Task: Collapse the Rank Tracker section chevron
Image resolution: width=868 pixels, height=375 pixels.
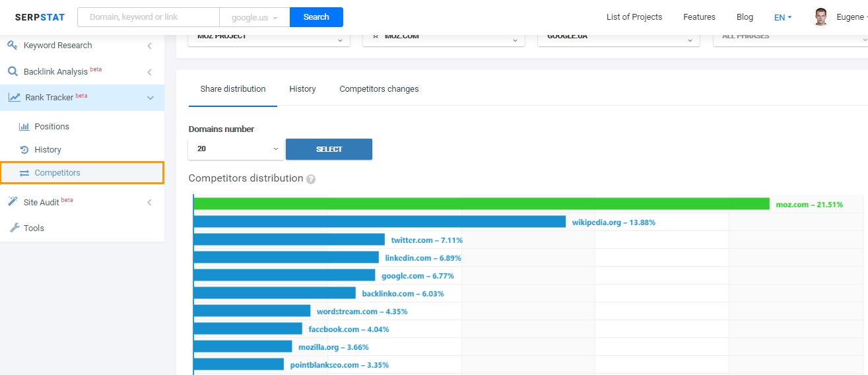Action: [x=150, y=98]
